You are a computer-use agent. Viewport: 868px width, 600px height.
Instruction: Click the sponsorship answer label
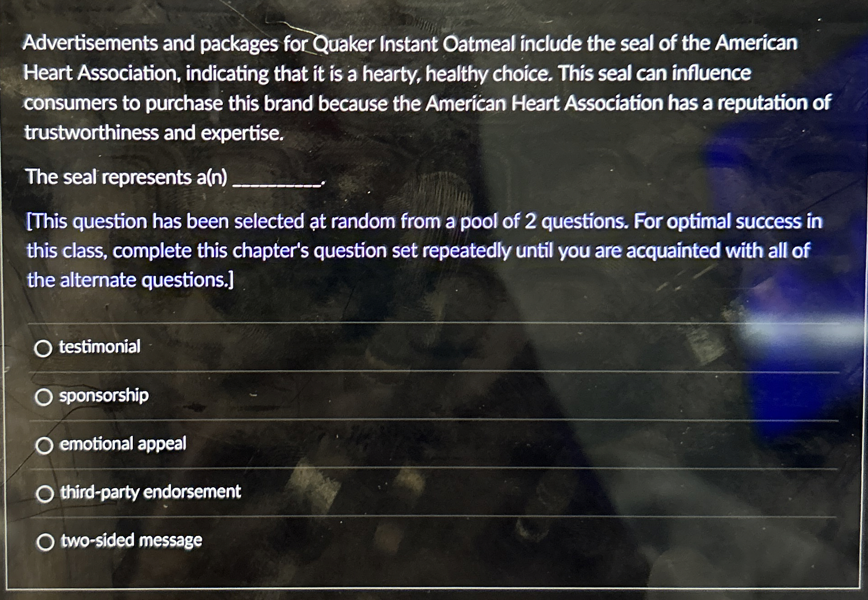click(x=103, y=396)
